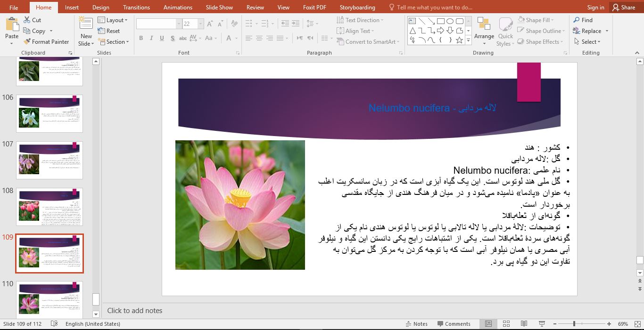Switch to the Design tab
The height and width of the screenshot is (330, 644).
[x=100, y=8]
